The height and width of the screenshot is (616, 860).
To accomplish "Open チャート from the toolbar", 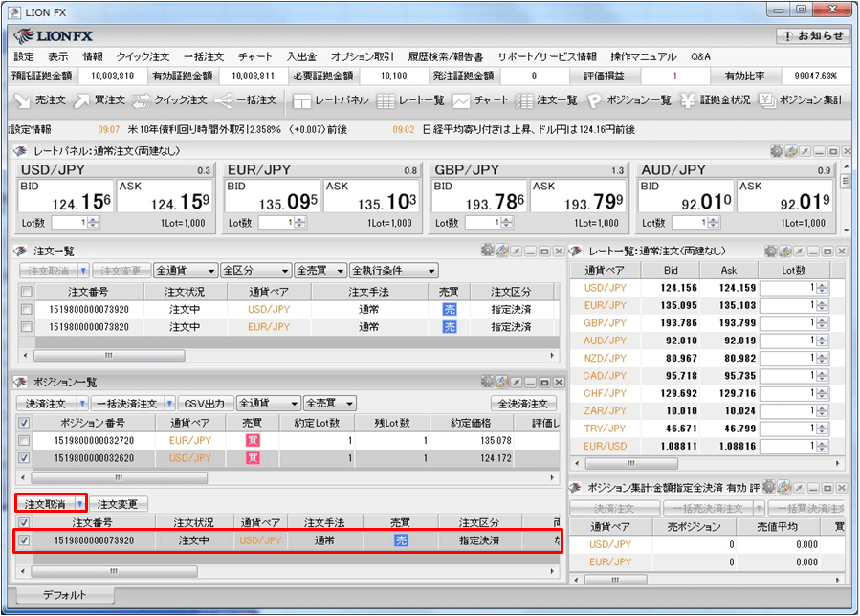I will pyautogui.click(x=480, y=100).
